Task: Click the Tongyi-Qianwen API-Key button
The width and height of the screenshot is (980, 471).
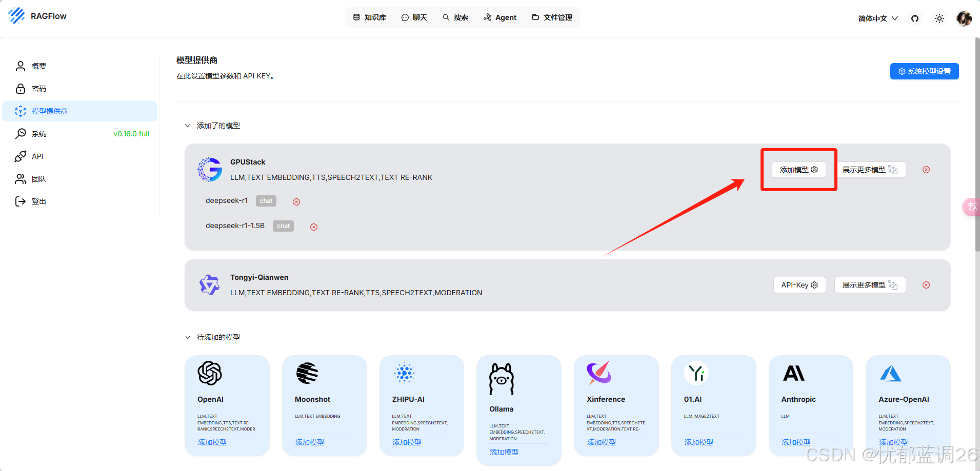Action: 799,285
